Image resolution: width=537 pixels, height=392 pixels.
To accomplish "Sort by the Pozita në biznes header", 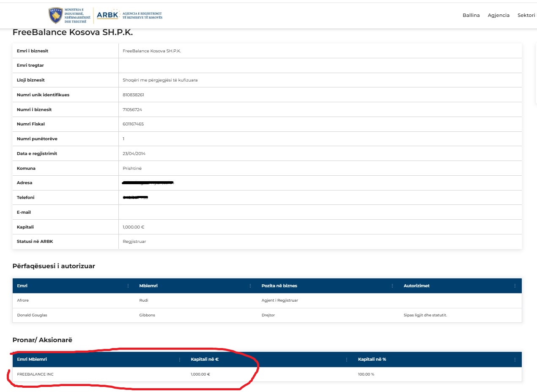I will pyautogui.click(x=279, y=286).
